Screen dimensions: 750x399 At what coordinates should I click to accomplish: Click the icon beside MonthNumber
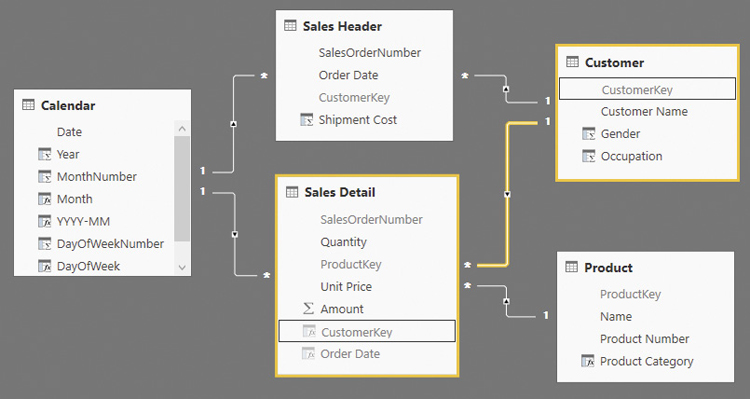[x=44, y=177]
